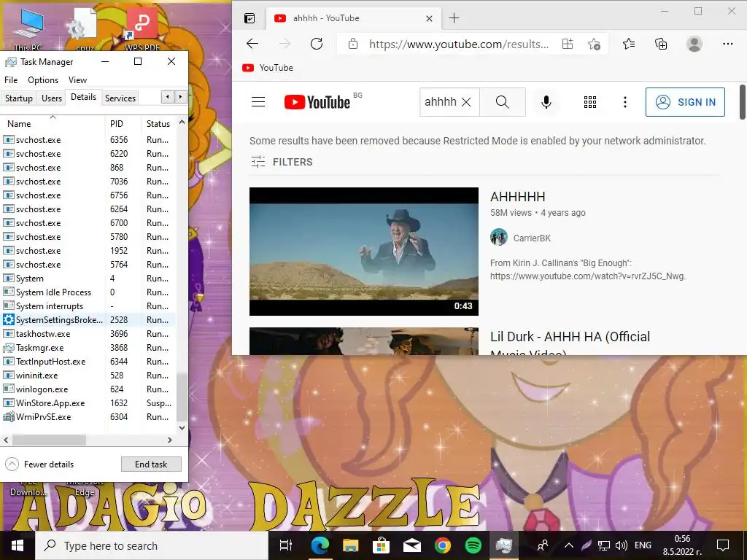Open the notification action center
747x560 pixels.
(x=723, y=545)
